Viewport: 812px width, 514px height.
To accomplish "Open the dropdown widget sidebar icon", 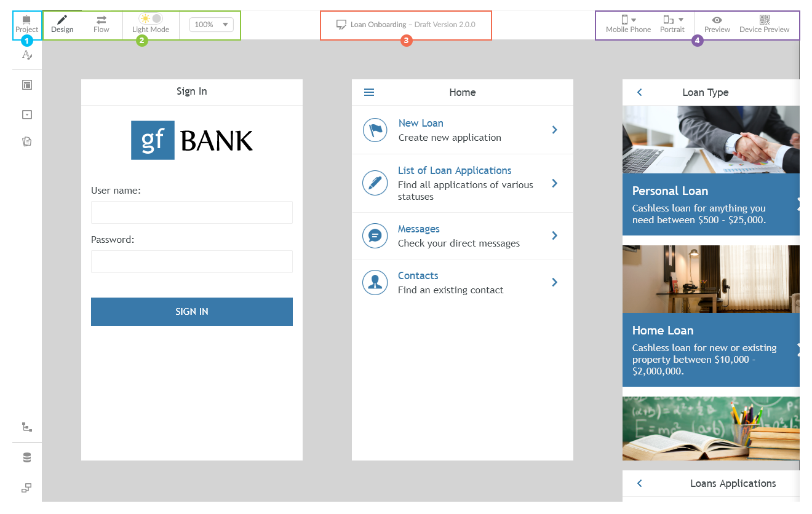I will tap(27, 114).
